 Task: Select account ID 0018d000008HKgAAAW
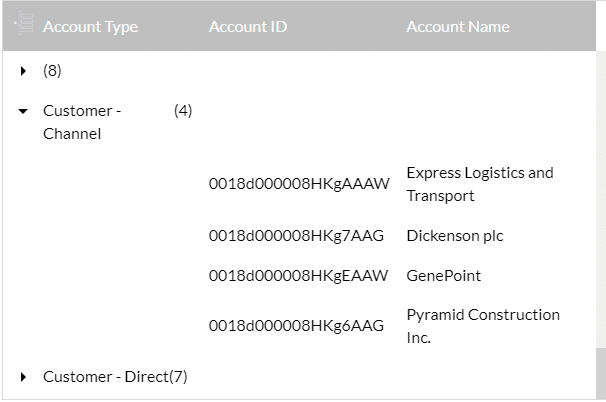[299, 184]
